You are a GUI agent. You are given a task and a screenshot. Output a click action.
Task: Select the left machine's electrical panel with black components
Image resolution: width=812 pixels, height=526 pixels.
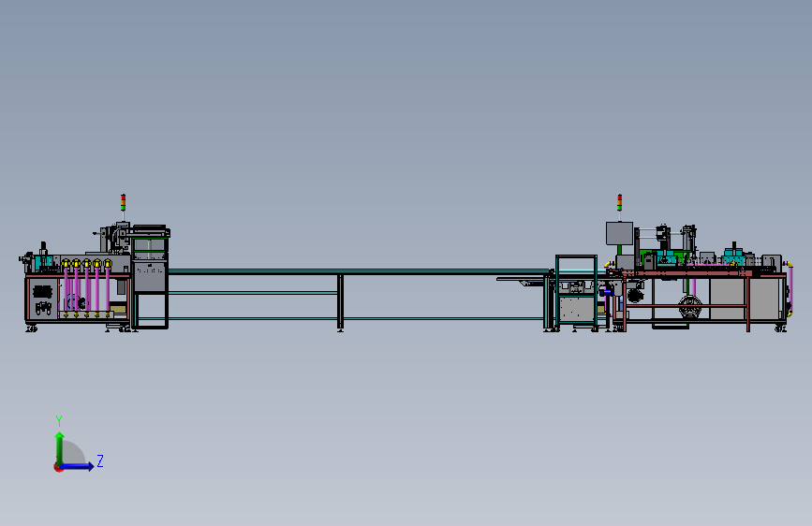coord(42,300)
